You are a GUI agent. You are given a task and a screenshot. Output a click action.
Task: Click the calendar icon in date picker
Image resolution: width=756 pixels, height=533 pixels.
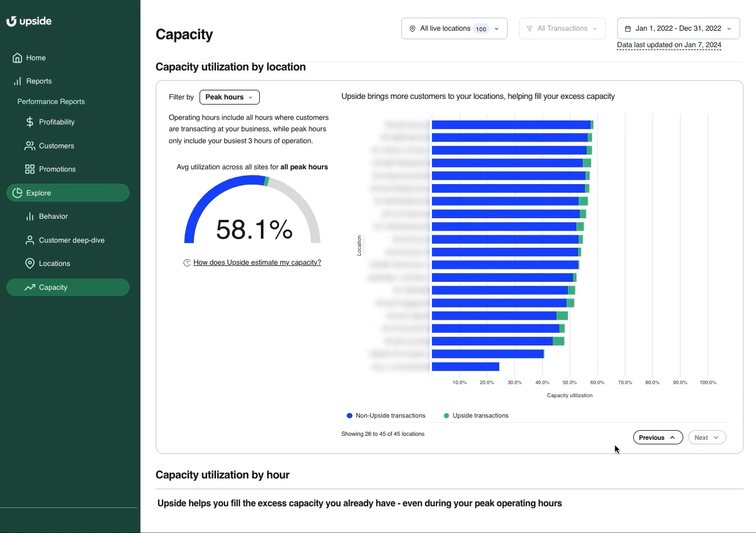(x=628, y=29)
